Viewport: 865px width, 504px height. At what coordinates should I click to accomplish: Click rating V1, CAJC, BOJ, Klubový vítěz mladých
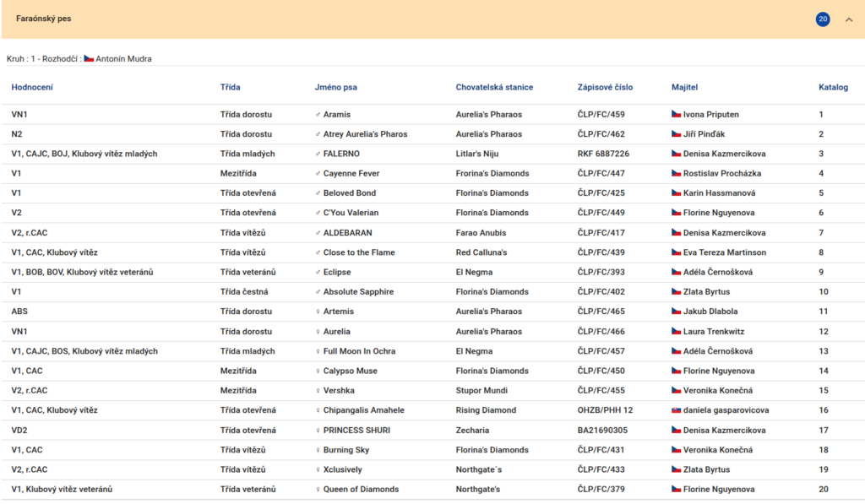[x=84, y=154]
